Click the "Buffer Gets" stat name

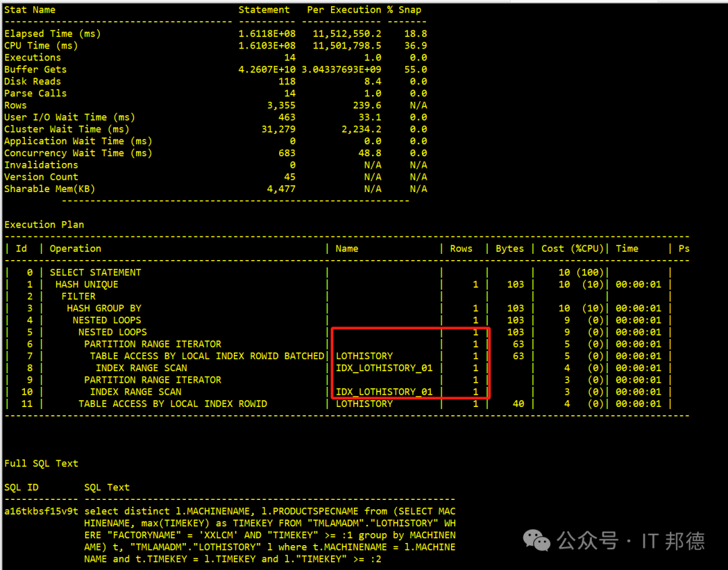tap(35, 69)
